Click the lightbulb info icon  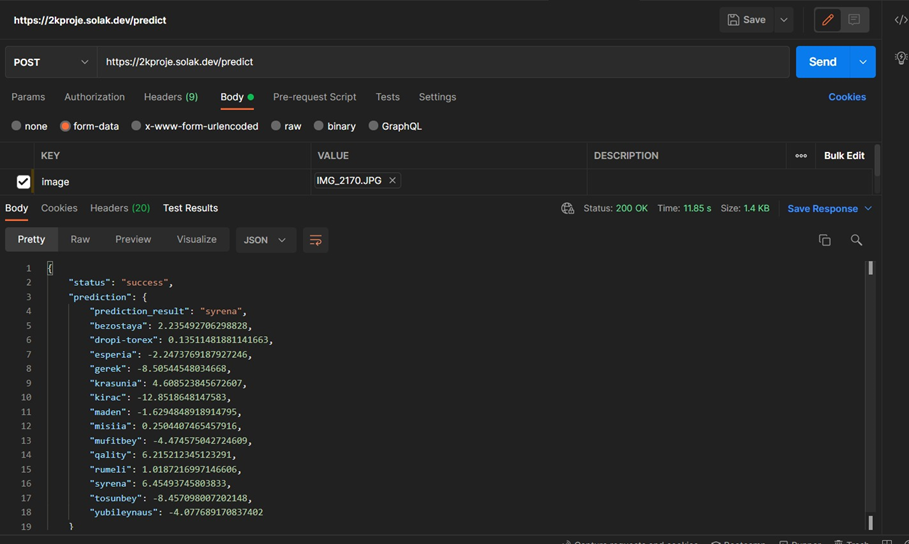(x=901, y=57)
